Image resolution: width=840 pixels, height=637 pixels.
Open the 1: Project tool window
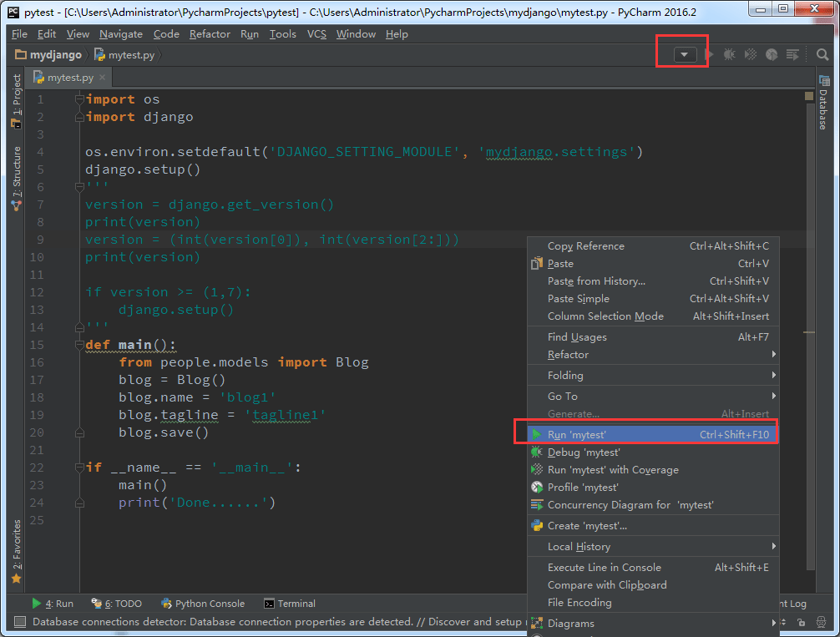tap(17, 101)
